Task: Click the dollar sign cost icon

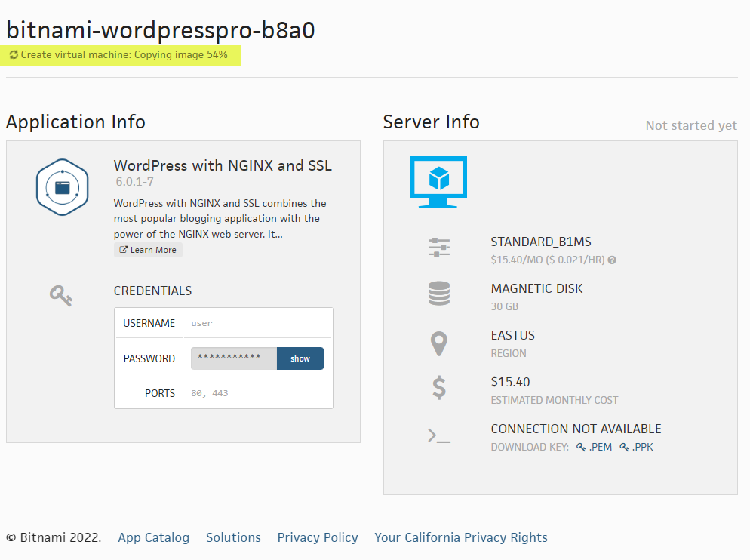Action: tap(439, 388)
